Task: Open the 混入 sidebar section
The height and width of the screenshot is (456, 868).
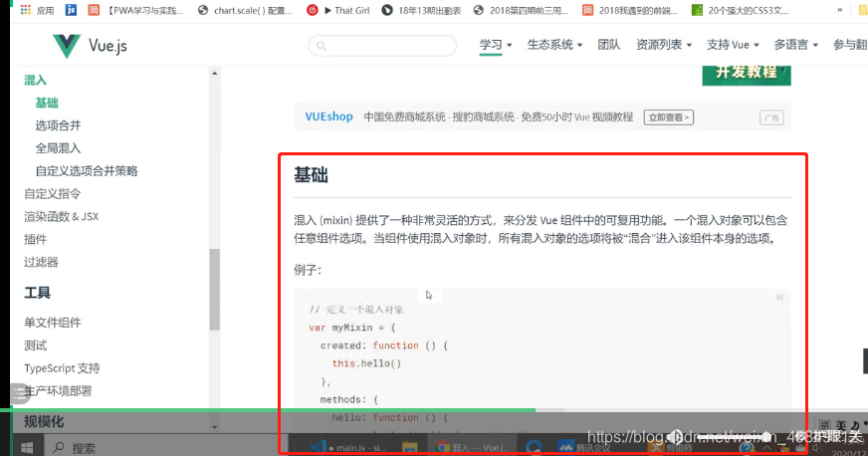Action: pos(35,81)
